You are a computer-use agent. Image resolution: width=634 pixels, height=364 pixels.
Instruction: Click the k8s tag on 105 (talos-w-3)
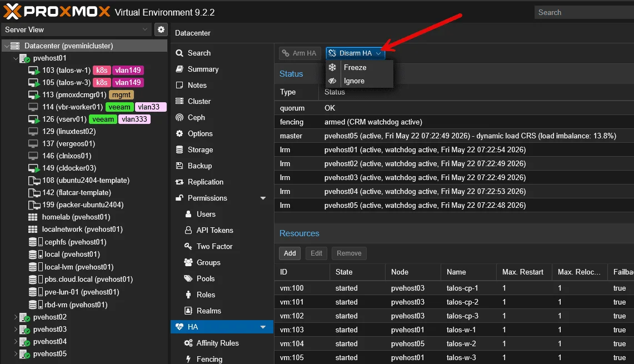[102, 82]
